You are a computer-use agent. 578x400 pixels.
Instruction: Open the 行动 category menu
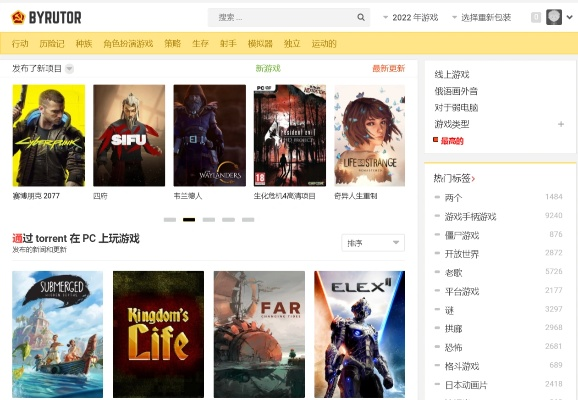click(x=20, y=44)
